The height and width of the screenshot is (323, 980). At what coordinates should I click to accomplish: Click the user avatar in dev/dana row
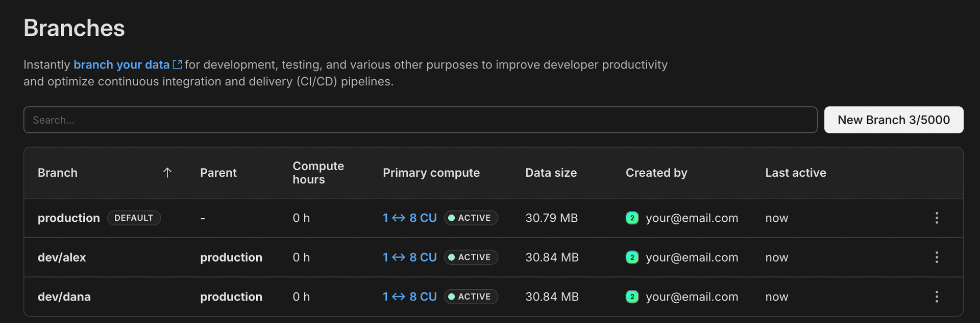pyautogui.click(x=632, y=296)
